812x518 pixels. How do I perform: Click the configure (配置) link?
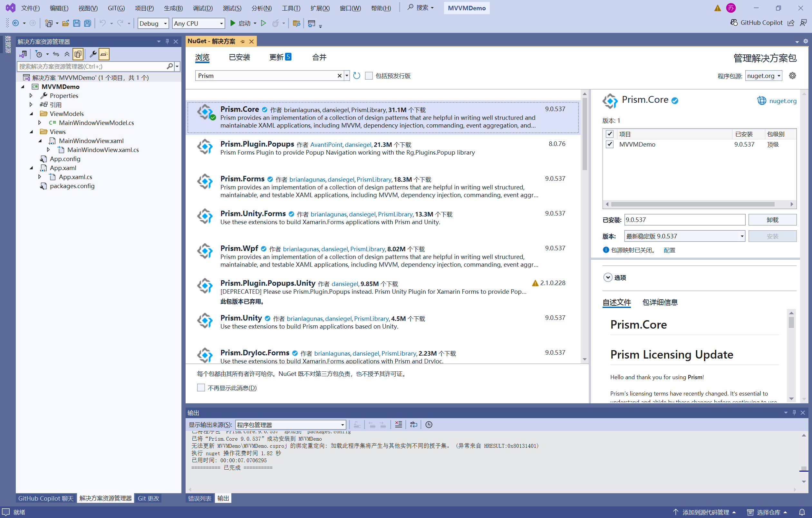pos(669,250)
